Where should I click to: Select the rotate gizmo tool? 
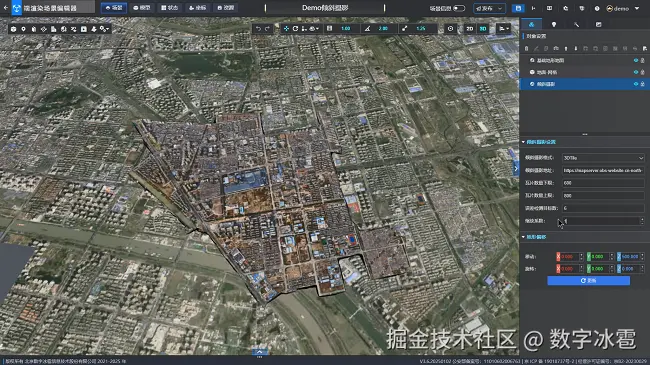tap(295, 29)
